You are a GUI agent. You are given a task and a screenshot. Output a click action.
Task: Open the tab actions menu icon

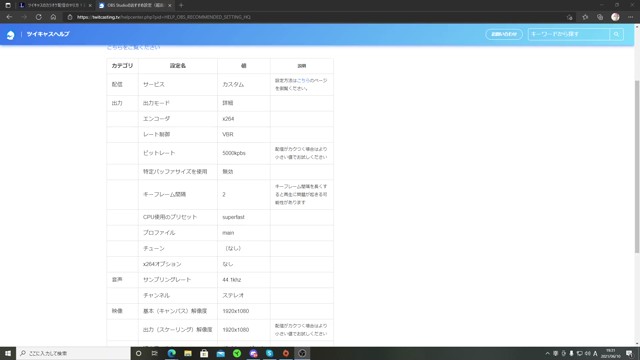pyautogui.click(x=8, y=5)
